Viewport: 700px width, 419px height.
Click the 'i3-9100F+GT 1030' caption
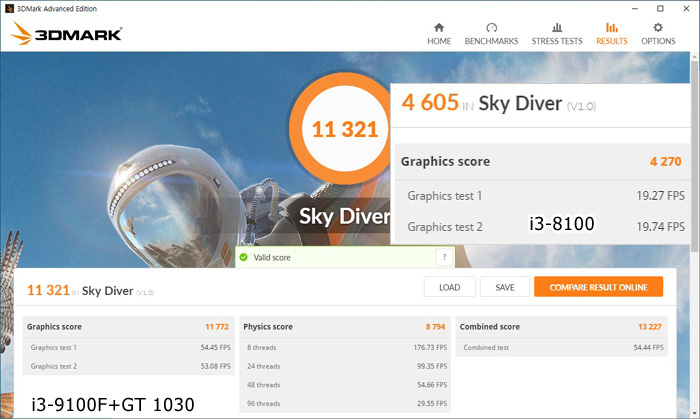113,405
